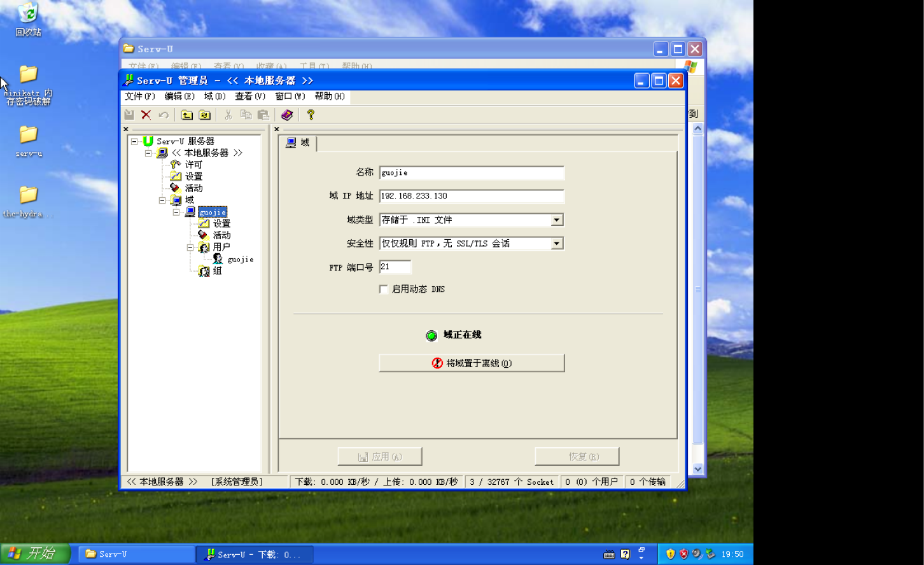Open the 窗口(W) menu
This screenshot has height=565, width=924.
(x=290, y=97)
